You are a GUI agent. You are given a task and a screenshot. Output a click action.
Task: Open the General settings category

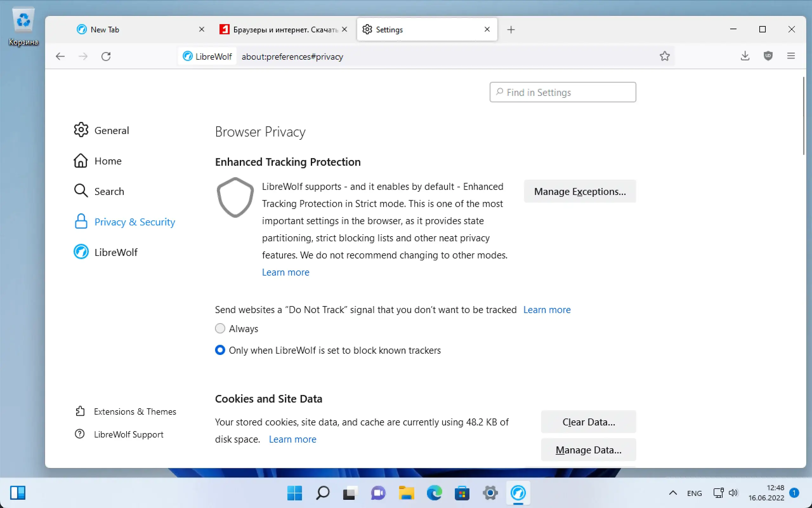tap(101, 130)
